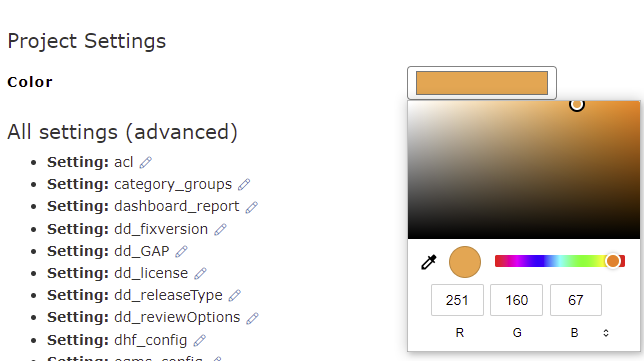The height and width of the screenshot is (361, 644).
Task: Edit the dhf_config setting pencil icon
Action: (x=200, y=340)
